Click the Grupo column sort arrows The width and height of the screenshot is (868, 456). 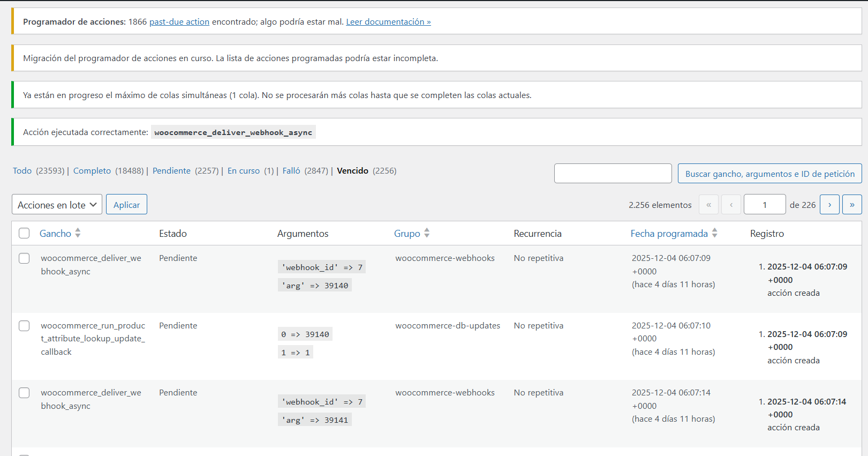[x=427, y=233]
